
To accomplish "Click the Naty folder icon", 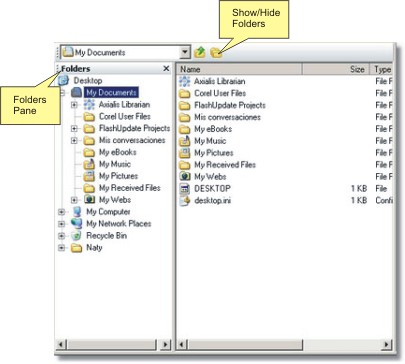I will point(77,248).
